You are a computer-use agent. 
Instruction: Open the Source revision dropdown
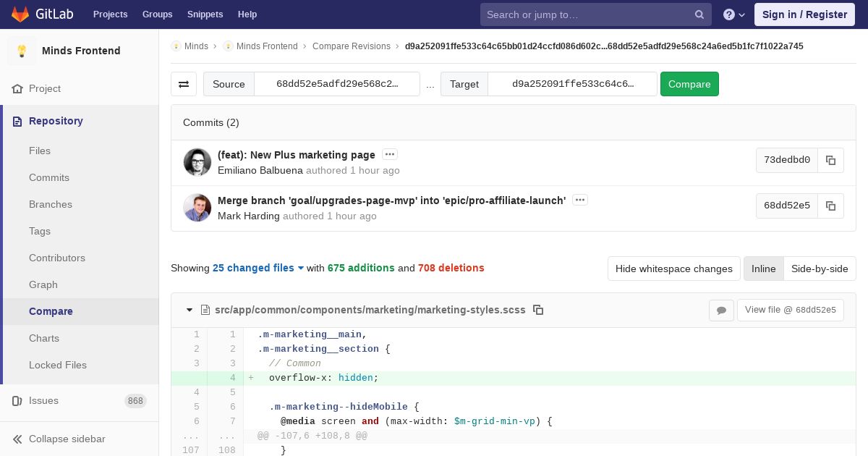pos(337,84)
